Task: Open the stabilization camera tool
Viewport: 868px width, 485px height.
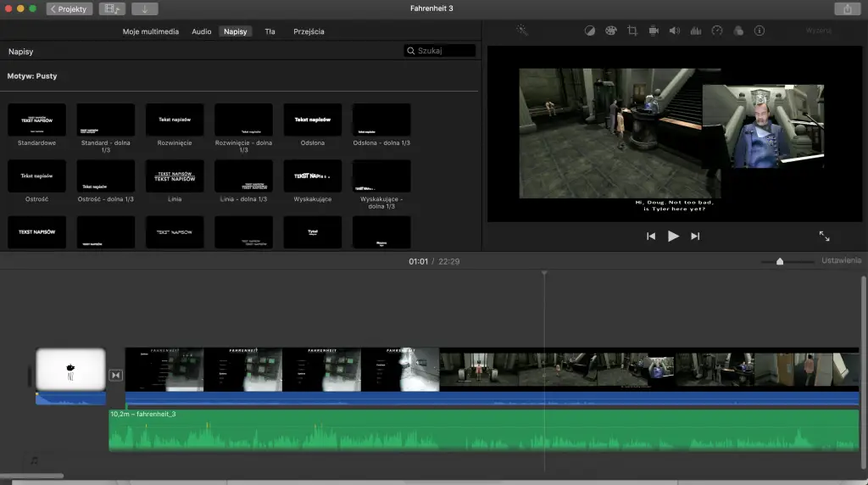Action: [654, 31]
